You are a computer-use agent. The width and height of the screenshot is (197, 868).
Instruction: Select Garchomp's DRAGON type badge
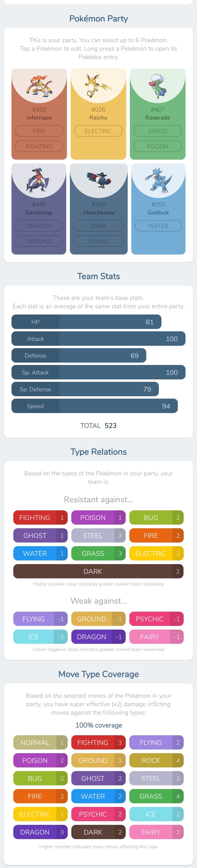39,226
